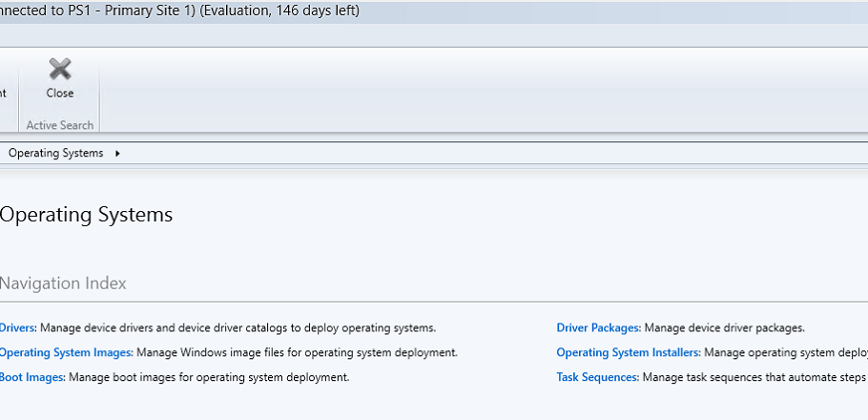868x420 pixels.
Task: Go to the Boot Images link
Action: point(31,377)
